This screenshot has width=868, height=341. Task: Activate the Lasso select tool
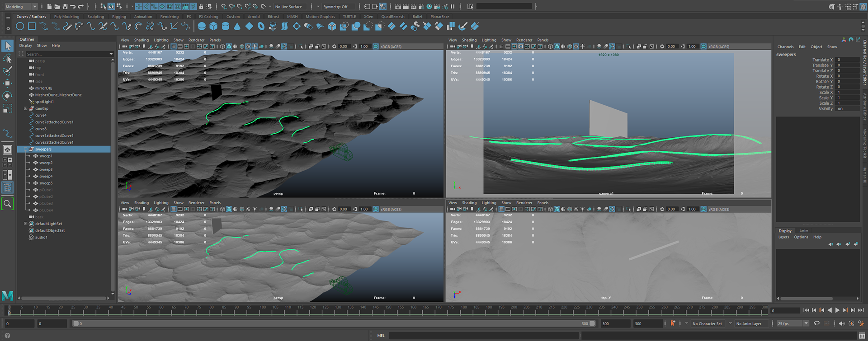(x=7, y=59)
